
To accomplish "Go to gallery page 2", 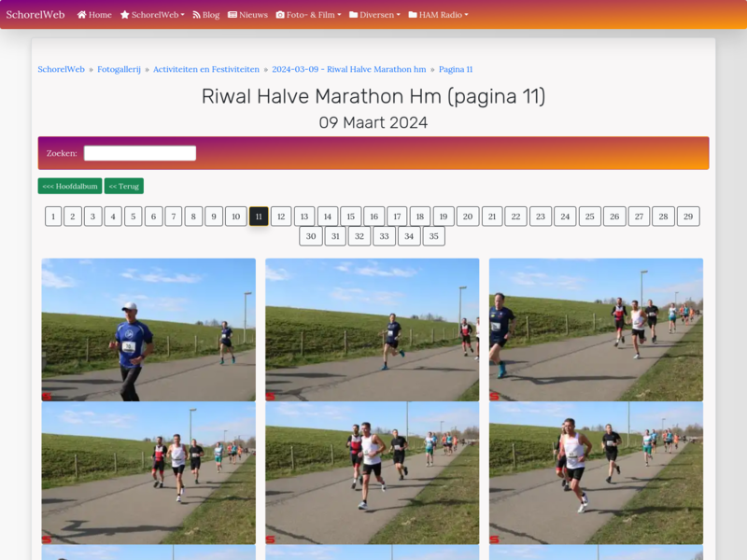I will point(73,217).
